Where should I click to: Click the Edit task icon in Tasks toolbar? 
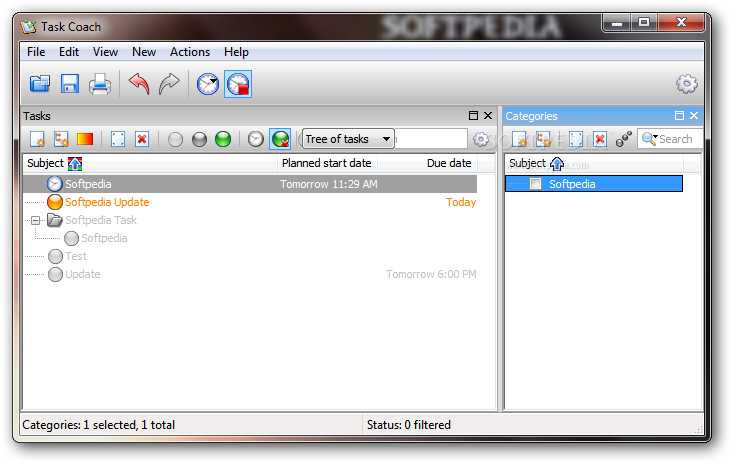point(118,139)
